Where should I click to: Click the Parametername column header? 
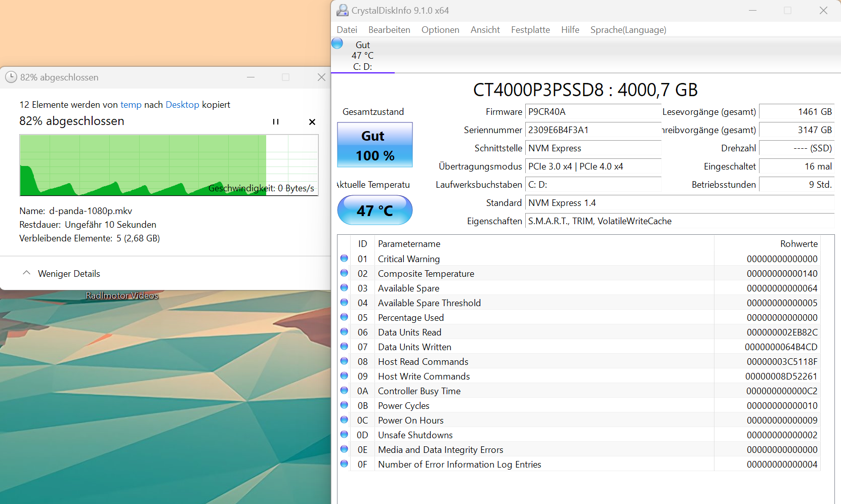544,244
